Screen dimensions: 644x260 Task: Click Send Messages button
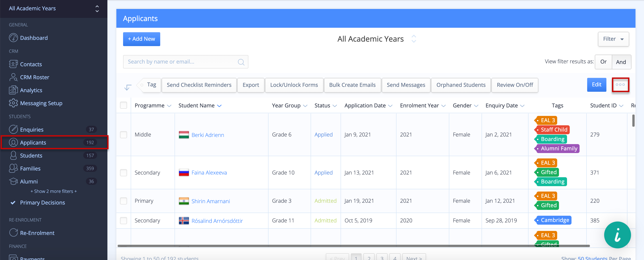coord(406,85)
